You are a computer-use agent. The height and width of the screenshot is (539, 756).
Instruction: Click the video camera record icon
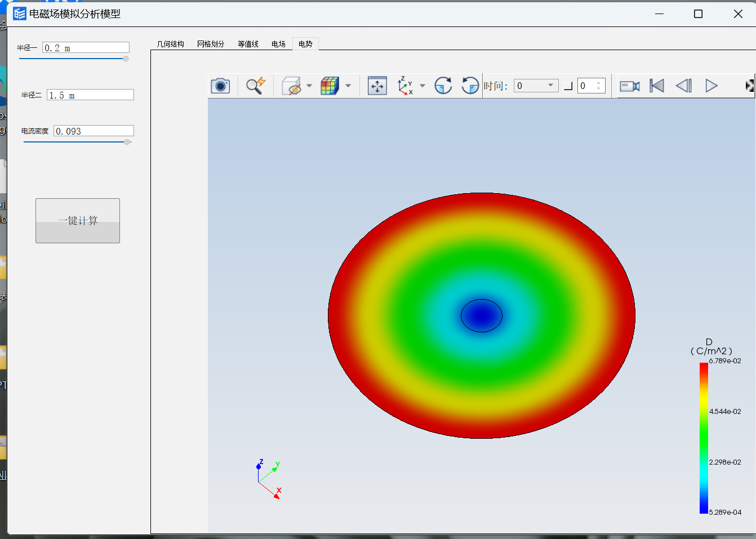click(630, 86)
